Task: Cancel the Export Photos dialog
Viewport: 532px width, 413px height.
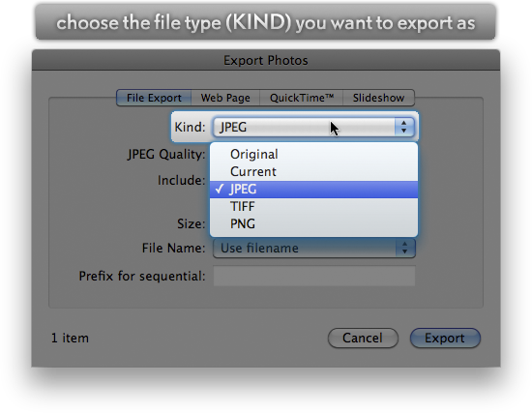Action: point(363,338)
